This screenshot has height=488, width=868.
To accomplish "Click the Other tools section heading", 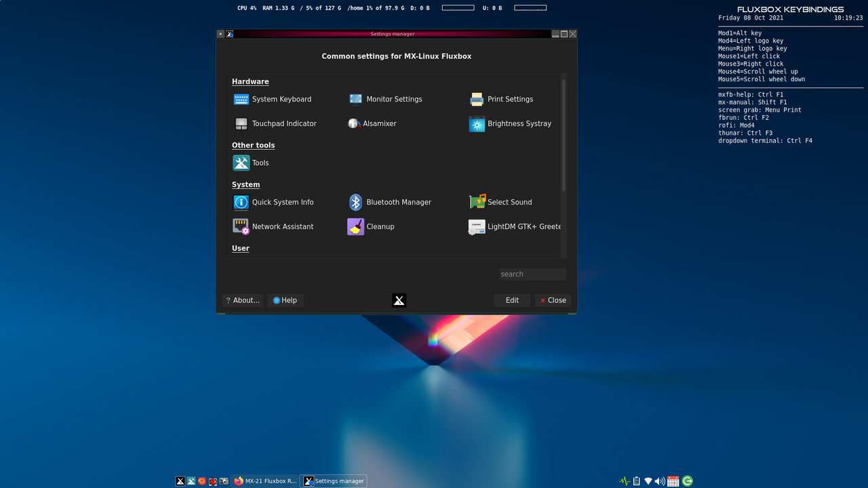I will click(x=253, y=145).
